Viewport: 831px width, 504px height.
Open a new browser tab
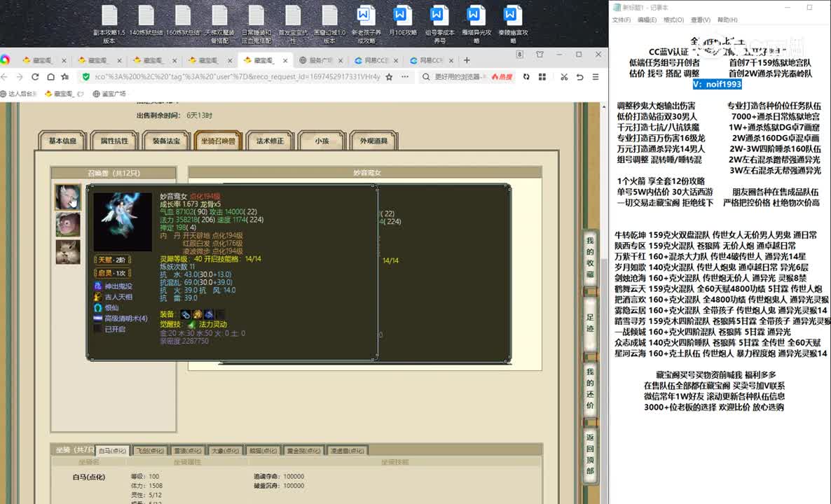point(467,60)
